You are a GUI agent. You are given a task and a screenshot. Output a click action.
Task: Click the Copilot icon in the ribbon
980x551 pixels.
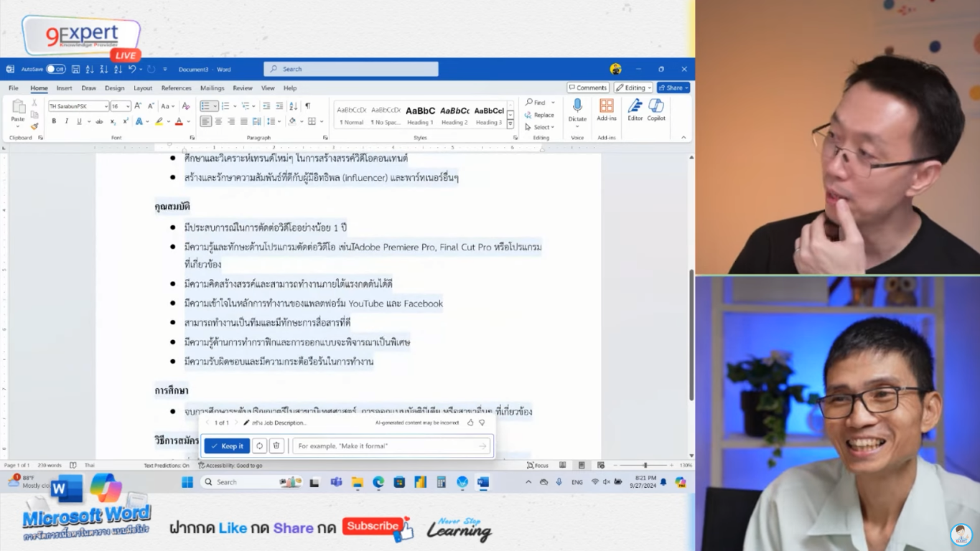656,110
